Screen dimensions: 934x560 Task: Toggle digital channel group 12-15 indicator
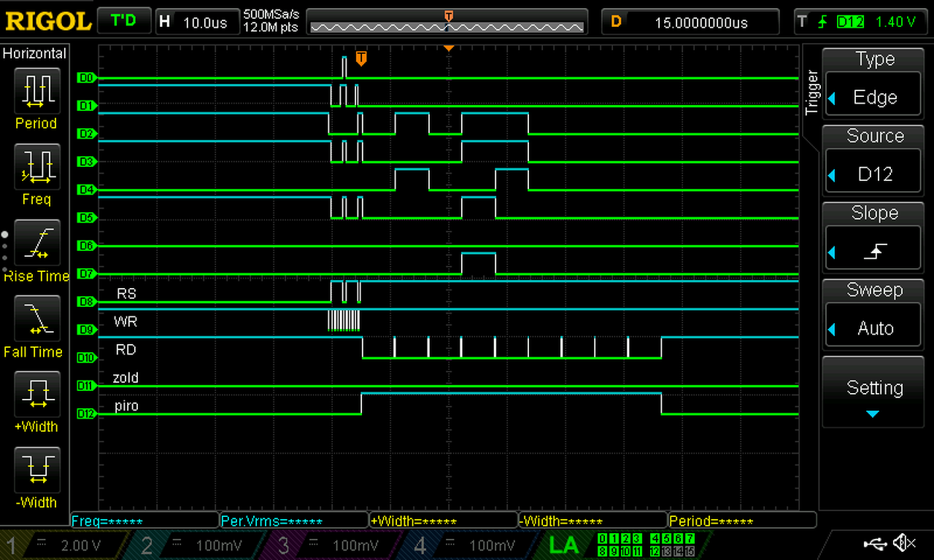[x=673, y=551]
